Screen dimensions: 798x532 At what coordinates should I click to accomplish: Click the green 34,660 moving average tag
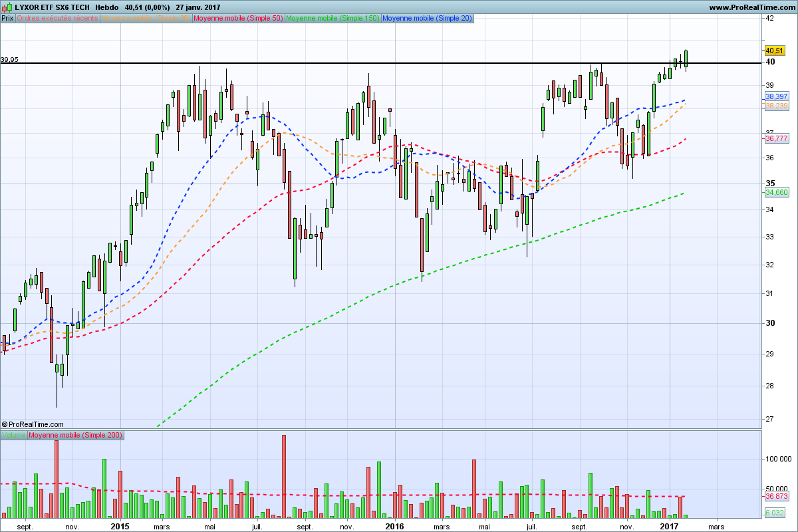[x=777, y=192]
